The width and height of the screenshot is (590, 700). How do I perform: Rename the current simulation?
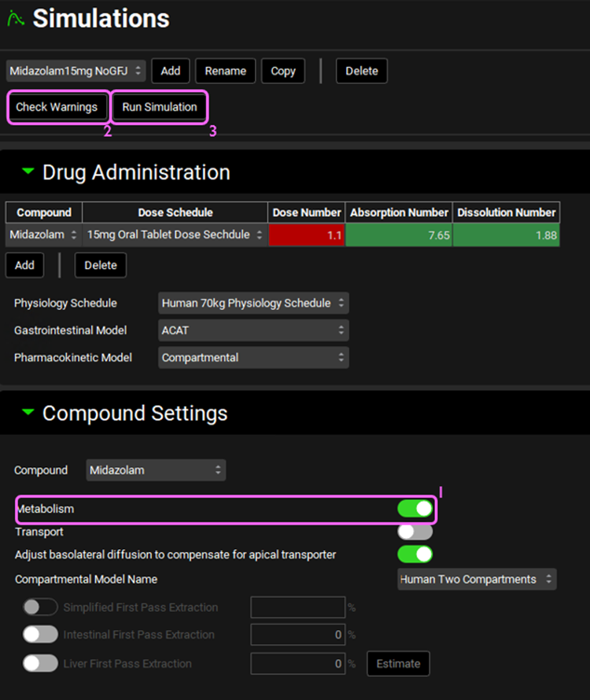(x=225, y=71)
